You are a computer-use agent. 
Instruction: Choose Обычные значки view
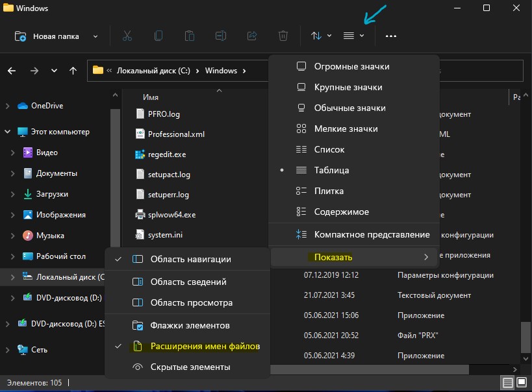coord(354,108)
